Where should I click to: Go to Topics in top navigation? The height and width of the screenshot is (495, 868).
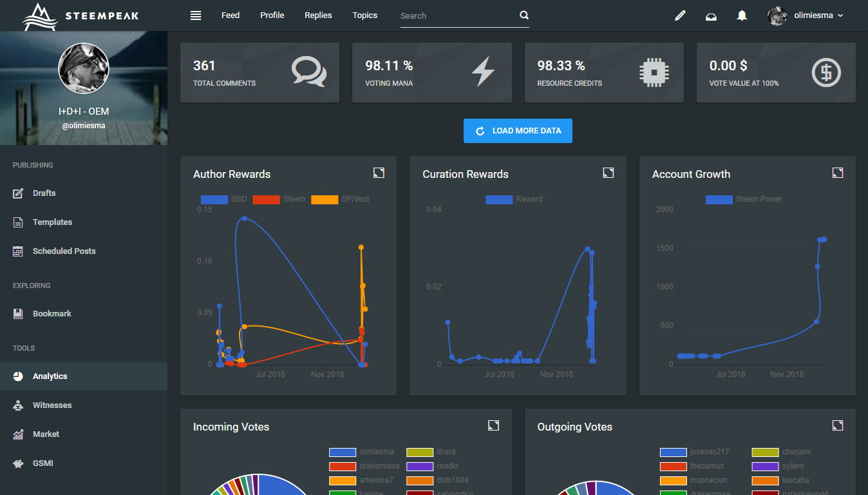[364, 15]
